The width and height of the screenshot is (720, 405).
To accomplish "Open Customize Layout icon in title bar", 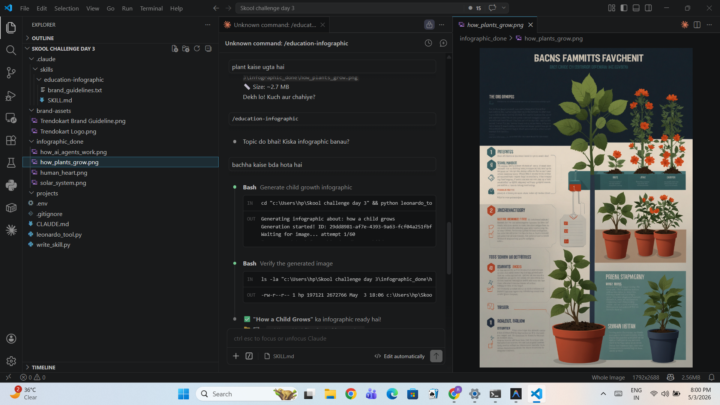I will [611, 8].
